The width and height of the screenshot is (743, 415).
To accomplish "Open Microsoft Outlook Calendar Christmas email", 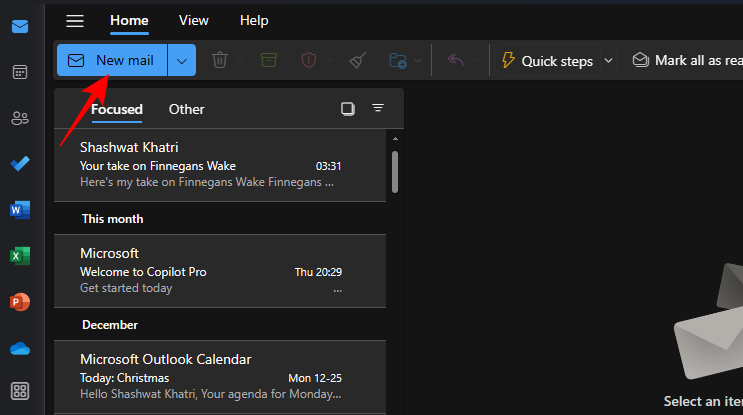I will pos(220,377).
